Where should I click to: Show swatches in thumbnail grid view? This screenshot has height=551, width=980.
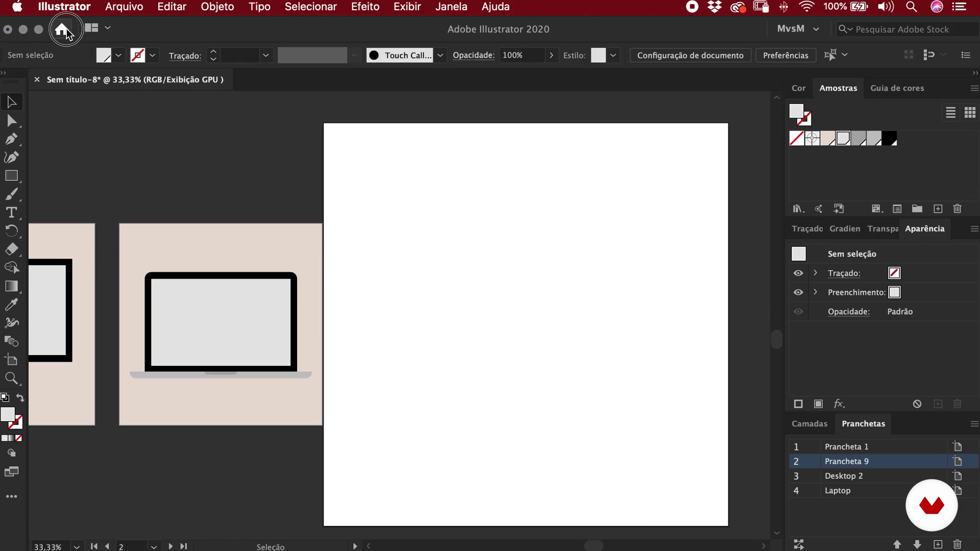pos(970,113)
